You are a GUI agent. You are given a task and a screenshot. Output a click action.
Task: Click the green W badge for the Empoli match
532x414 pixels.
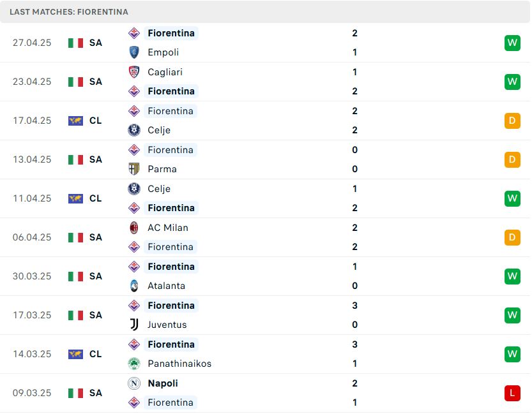[512, 43]
